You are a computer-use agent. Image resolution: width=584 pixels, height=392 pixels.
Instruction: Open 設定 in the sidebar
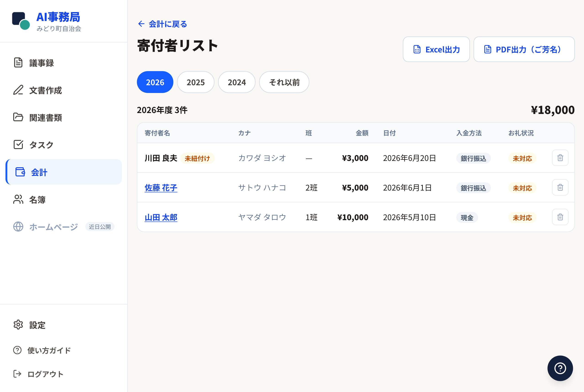pyautogui.click(x=64, y=325)
